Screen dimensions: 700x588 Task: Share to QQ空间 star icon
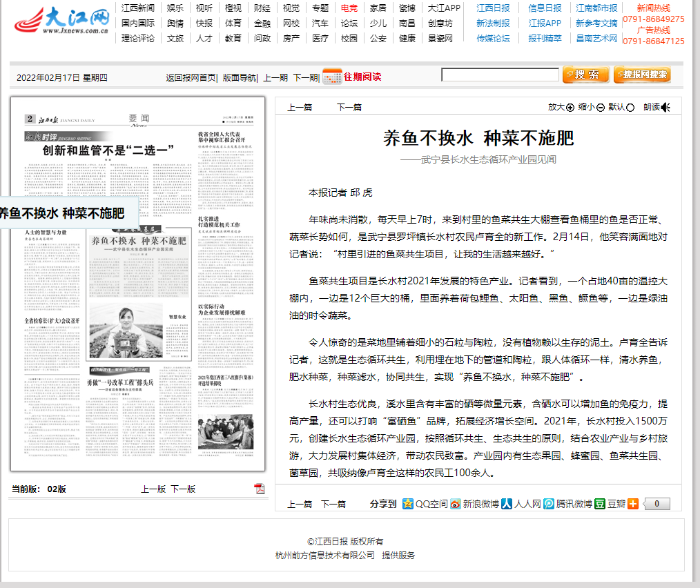pyautogui.click(x=407, y=504)
